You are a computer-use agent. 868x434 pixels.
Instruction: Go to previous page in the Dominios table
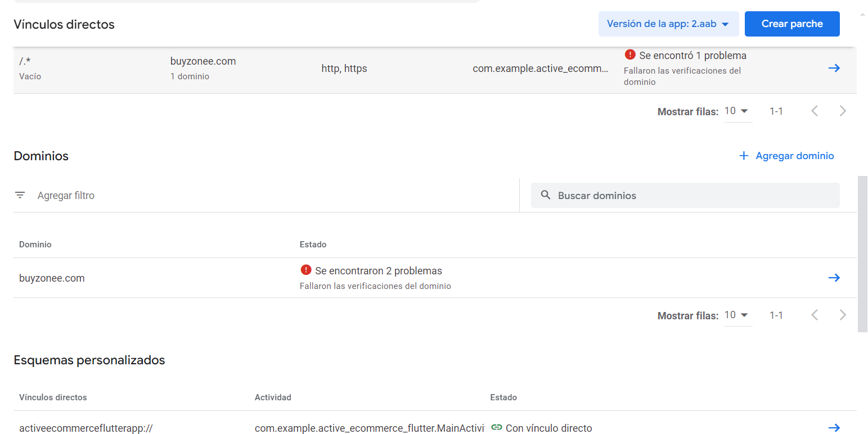tap(814, 315)
